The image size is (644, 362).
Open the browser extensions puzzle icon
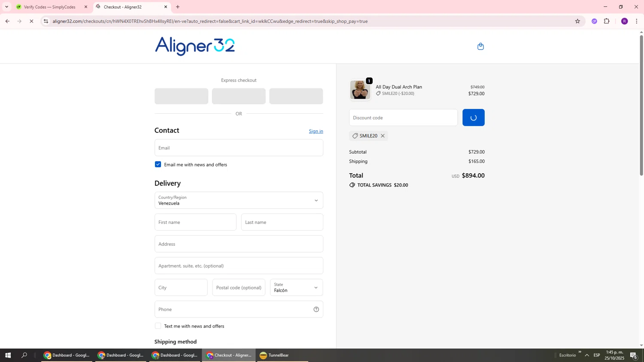[x=607, y=21]
